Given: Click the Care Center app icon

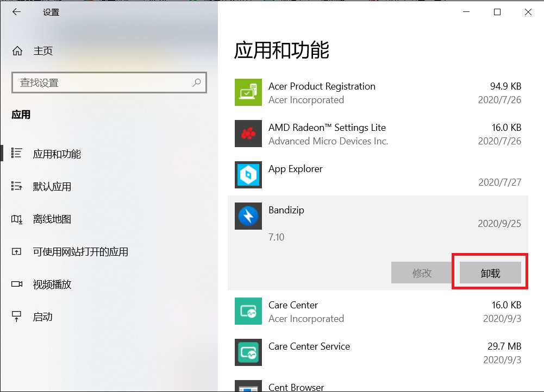Looking at the screenshot, I should [x=248, y=311].
